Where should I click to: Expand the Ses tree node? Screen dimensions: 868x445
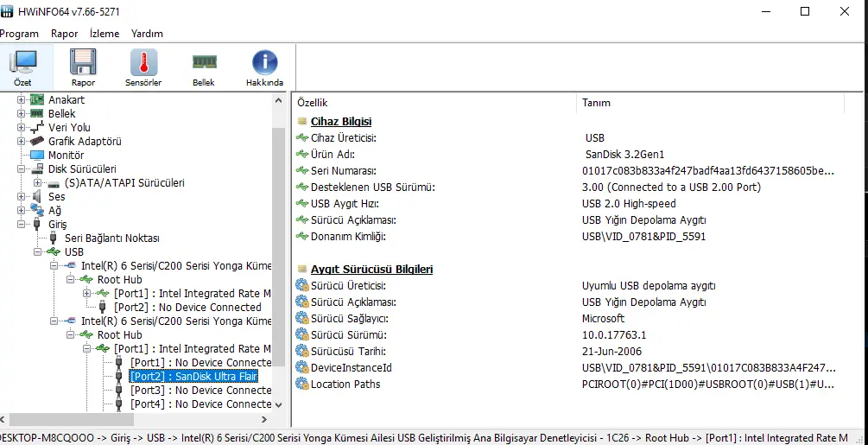[21, 196]
